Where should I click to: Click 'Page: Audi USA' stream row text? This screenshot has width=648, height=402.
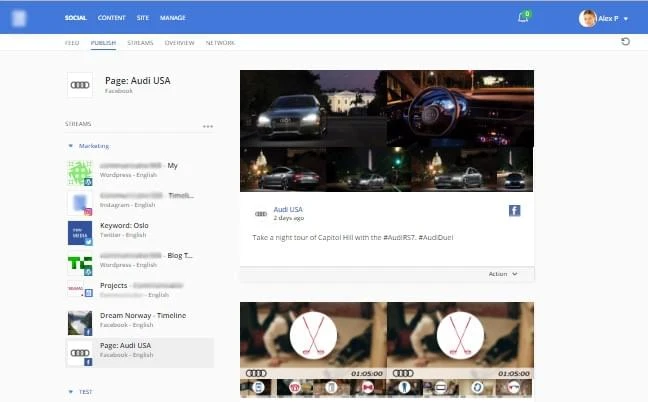click(x=125, y=345)
